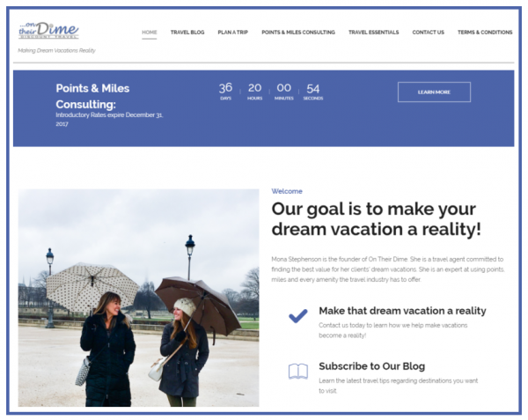Viewport: 528px width, 420px height.
Task: Go to the Travel Blog page
Action: (x=187, y=33)
